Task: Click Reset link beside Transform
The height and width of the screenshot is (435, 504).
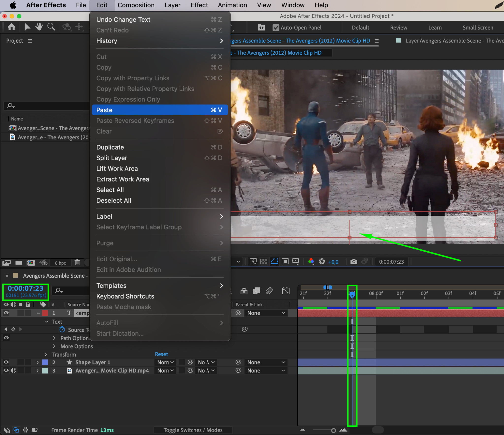Action: [161, 354]
